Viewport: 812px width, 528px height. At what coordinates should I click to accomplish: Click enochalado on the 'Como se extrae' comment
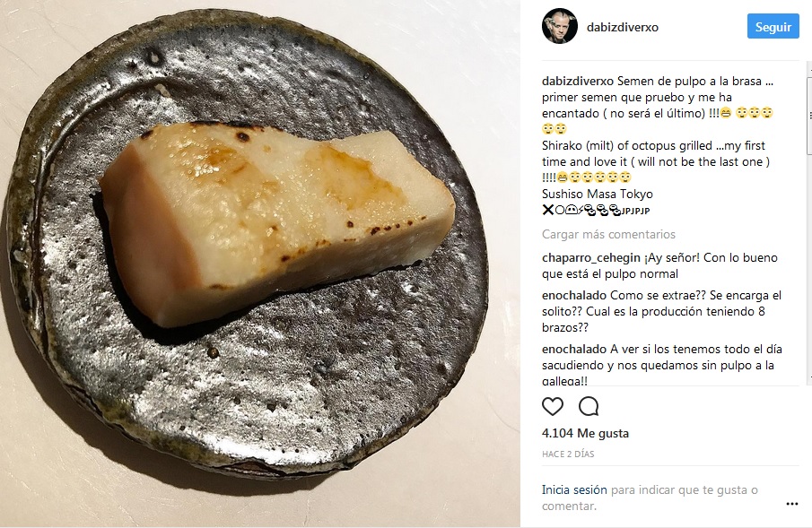pyautogui.click(x=574, y=295)
